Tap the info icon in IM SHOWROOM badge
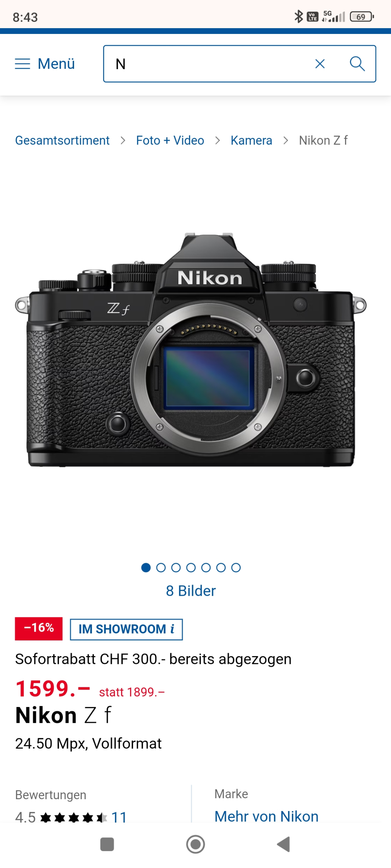391x868 pixels. point(172,629)
